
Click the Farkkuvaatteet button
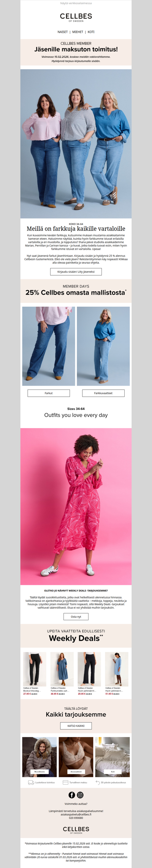[103, 393]
